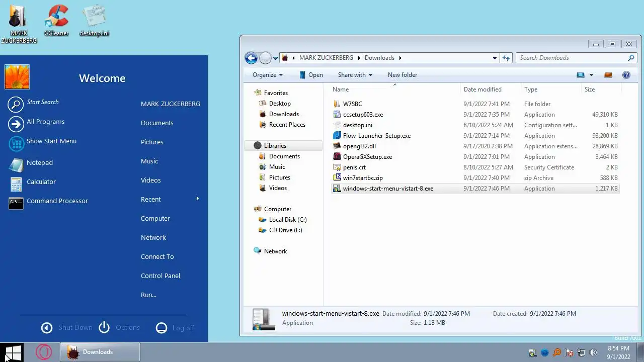644x362 pixels.
Task: Open Pictures in the start menu
Action: [x=152, y=142]
